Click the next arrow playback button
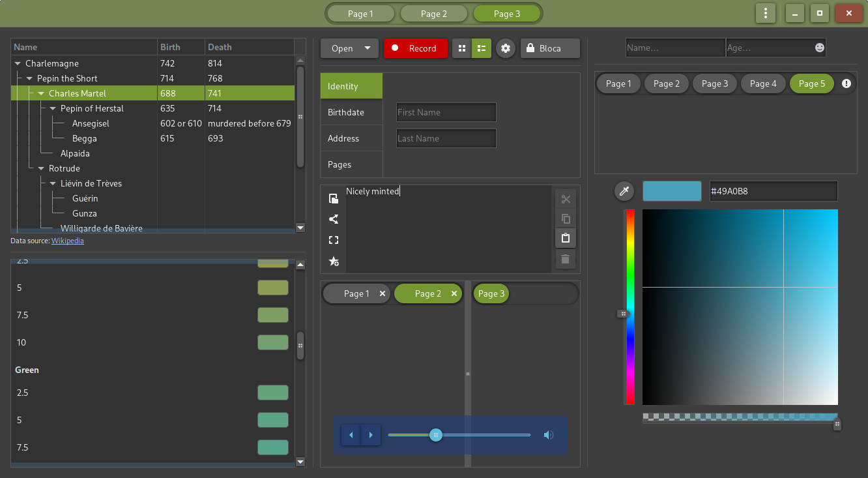This screenshot has width=868, height=478. pos(371,435)
